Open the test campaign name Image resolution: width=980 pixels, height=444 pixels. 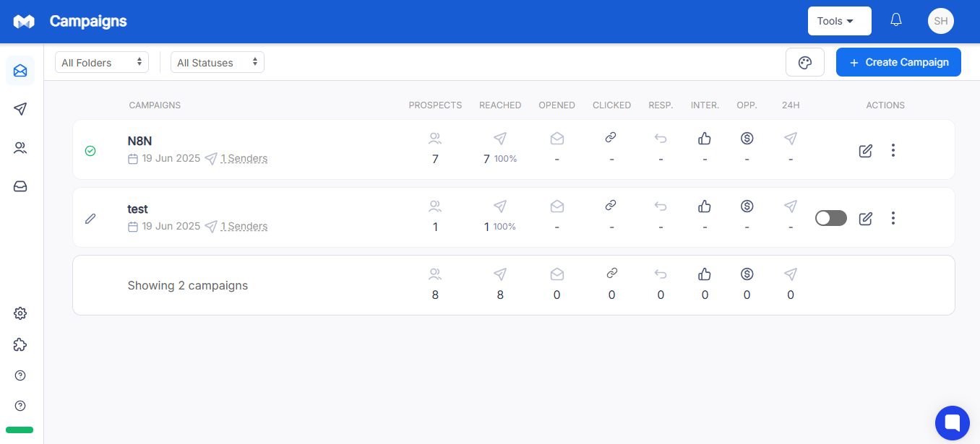pyautogui.click(x=138, y=209)
